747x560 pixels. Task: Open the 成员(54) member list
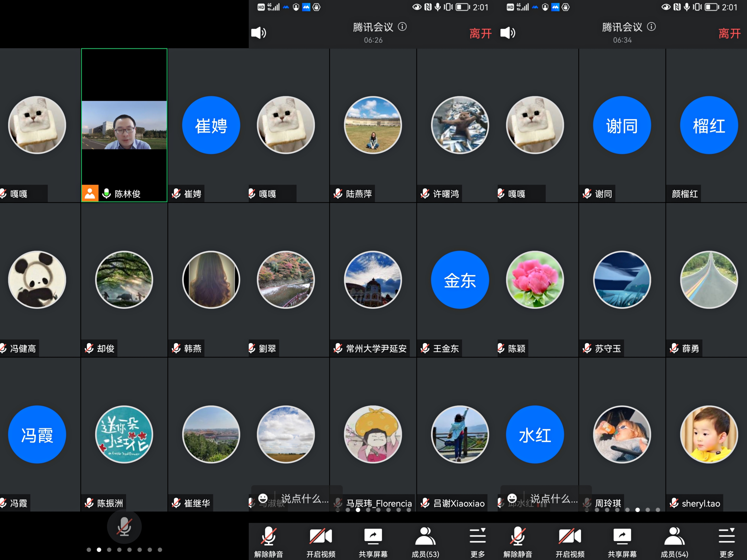pyautogui.click(x=674, y=542)
